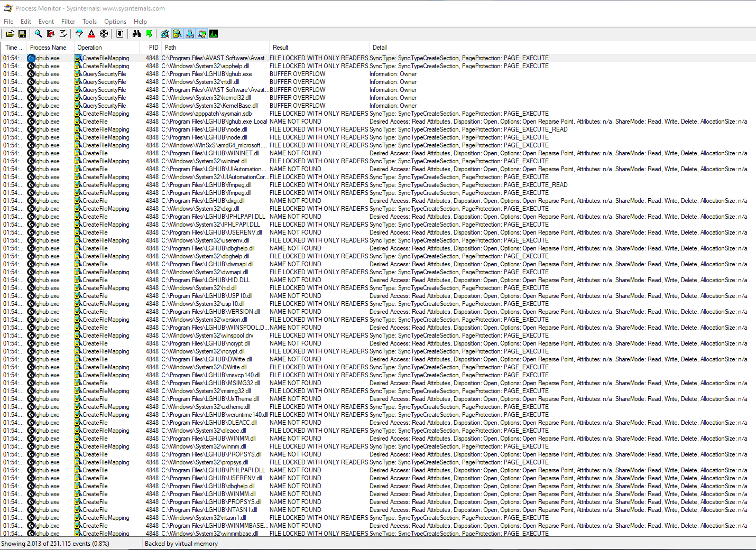Toggle event capture with the magnifier icon

(39, 34)
